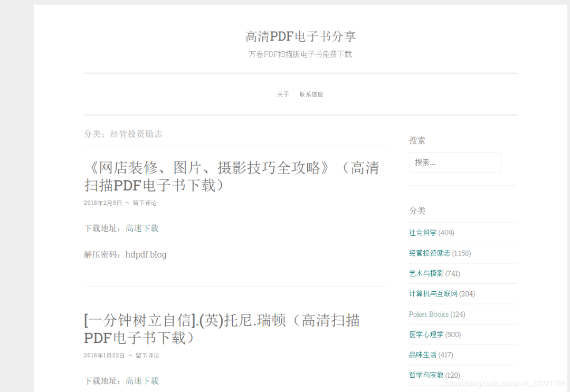Click the 2018年1月22日 post date link
The width and height of the screenshot is (570, 392).
(104, 356)
